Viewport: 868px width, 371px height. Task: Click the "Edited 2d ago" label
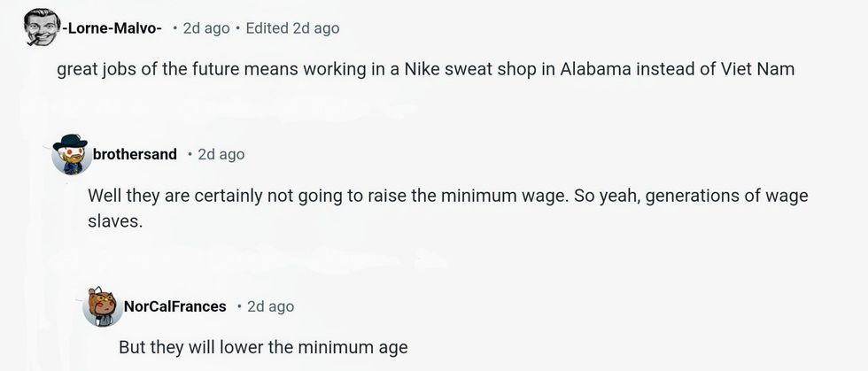(x=292, y=28)
